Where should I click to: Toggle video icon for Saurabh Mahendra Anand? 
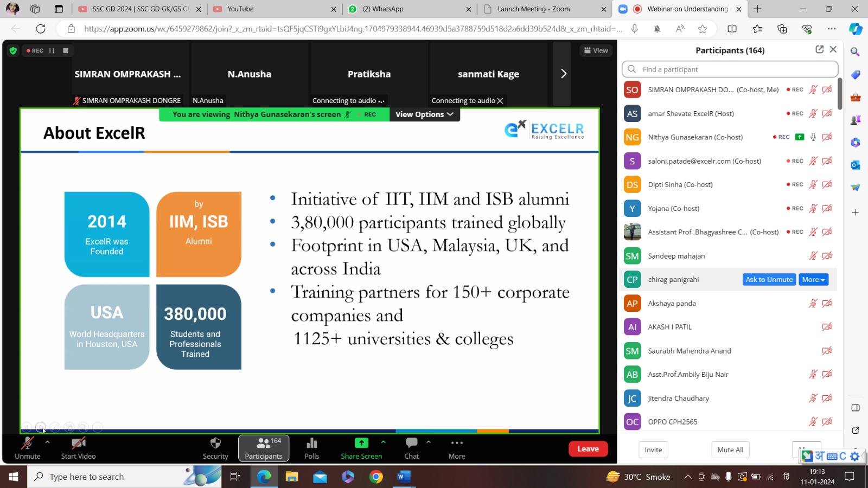[x=827, y=351]
